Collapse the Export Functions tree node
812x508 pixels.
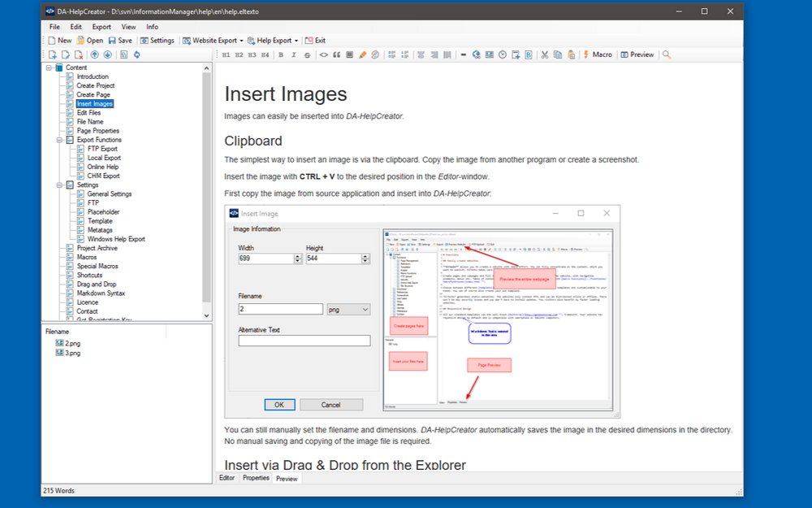(59, 140)
